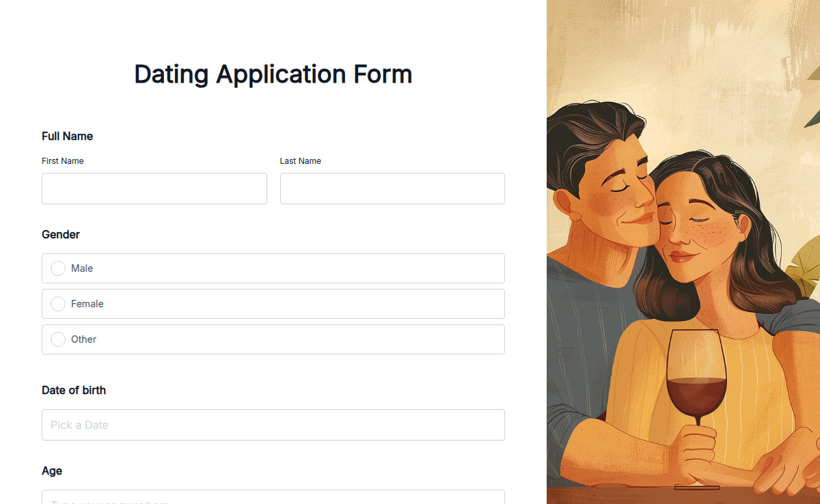The image size is (820, 504).
Task: Click the Last Name caption text
Action: 300,161
